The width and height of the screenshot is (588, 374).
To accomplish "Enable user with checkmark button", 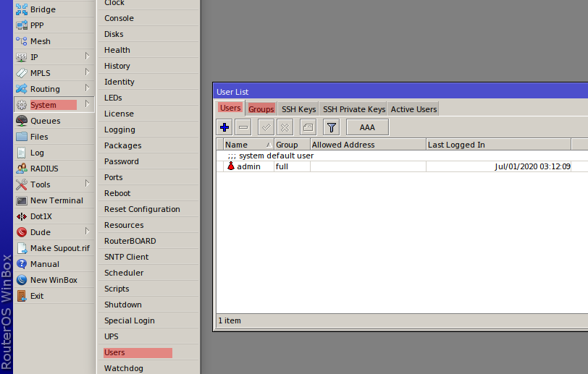I will (266, 127).
